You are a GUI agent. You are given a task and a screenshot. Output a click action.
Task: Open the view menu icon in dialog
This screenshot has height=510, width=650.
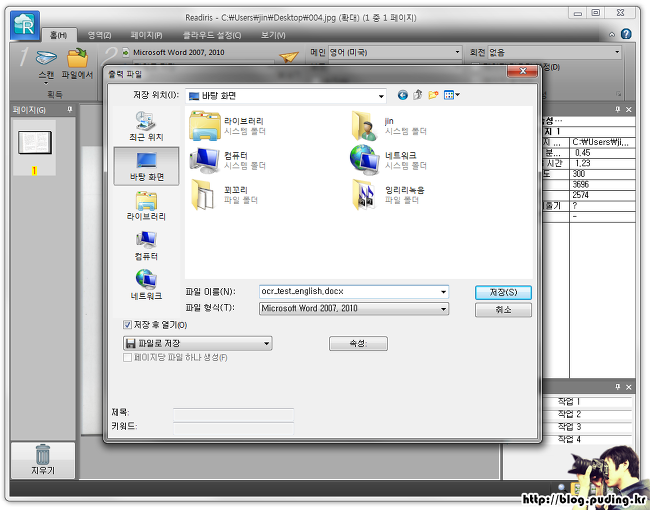pyautogui.click(x=451, y=95)
